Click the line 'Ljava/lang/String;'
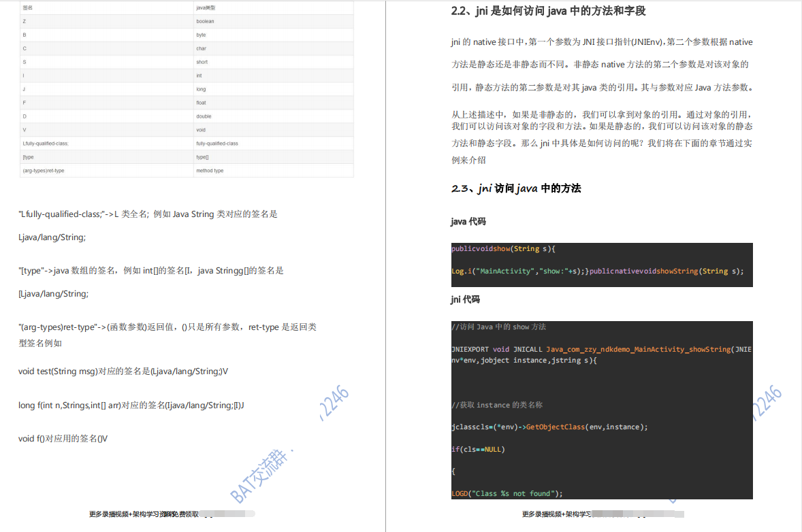 click(x=52, y=237)
